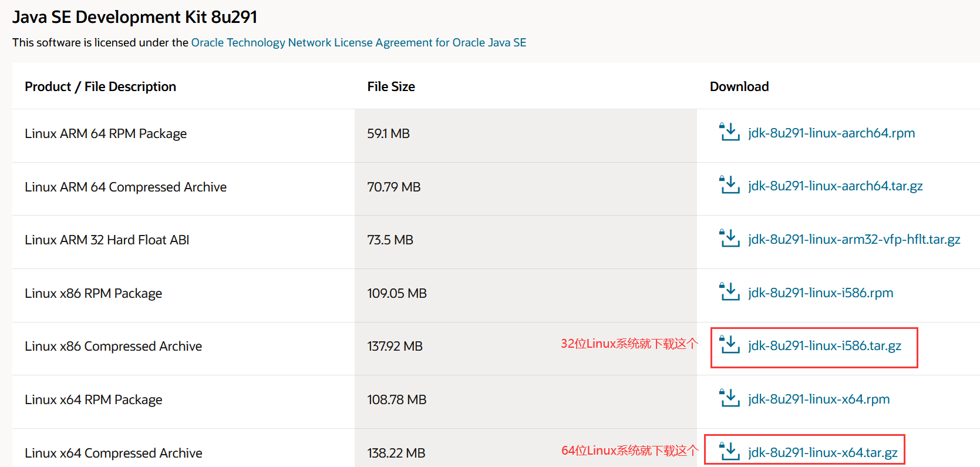
Task: Select 'Linux ARM 64 RPM Package' row text
Action: tap(106, 133)
